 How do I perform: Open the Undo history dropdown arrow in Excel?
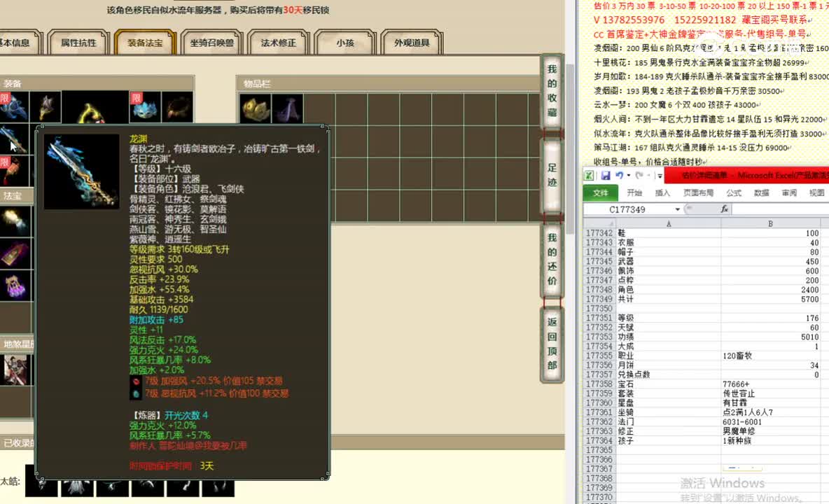tap(628, 176)
